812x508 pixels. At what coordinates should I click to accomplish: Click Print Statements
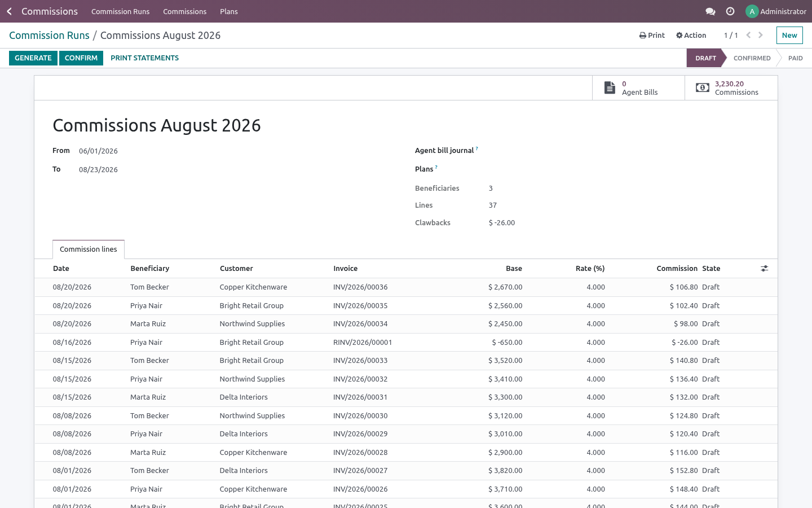point(144,58)
